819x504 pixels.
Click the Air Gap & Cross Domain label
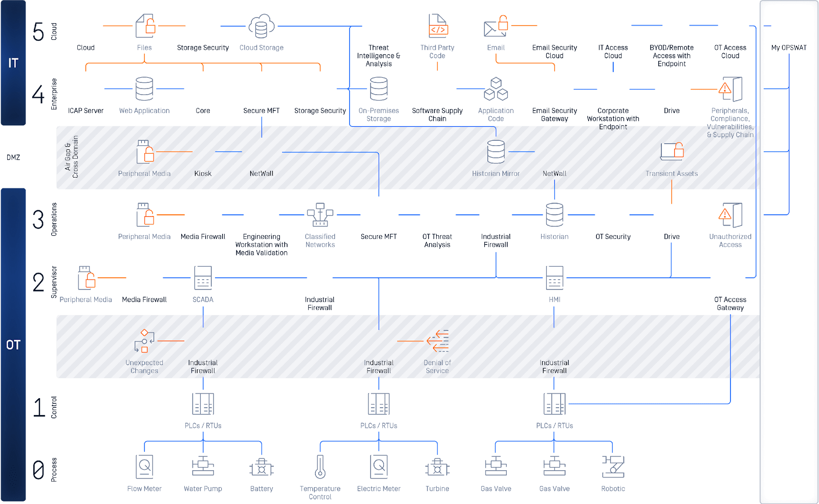72,157
